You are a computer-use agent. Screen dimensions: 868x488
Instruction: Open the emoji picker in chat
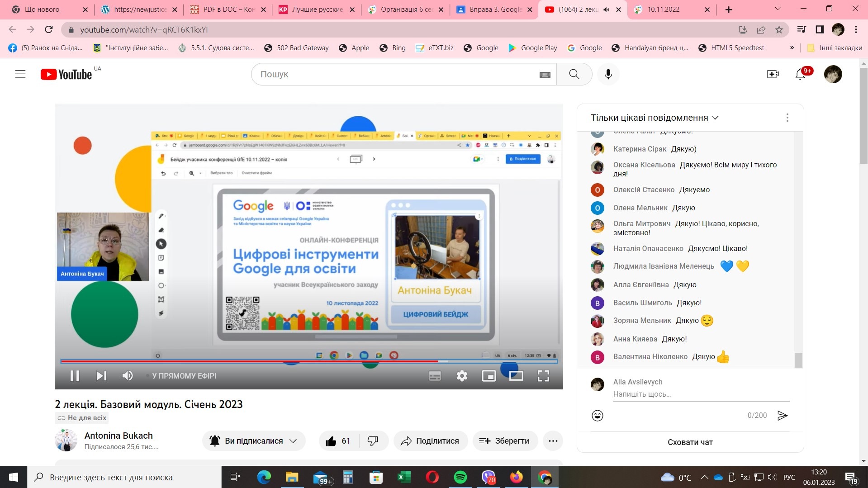(x=598, y=416)
